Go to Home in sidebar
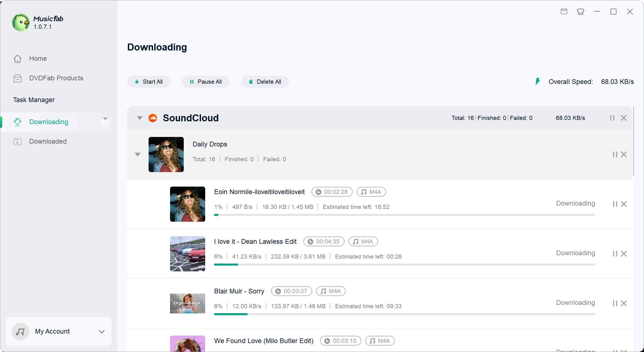The image size is (644, 352). [x=38, y=59]
